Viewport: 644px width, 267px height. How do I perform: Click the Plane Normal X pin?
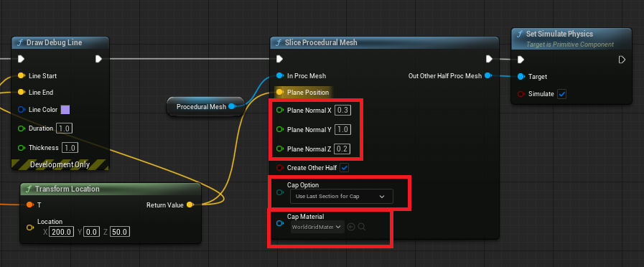tap(280, 110)
